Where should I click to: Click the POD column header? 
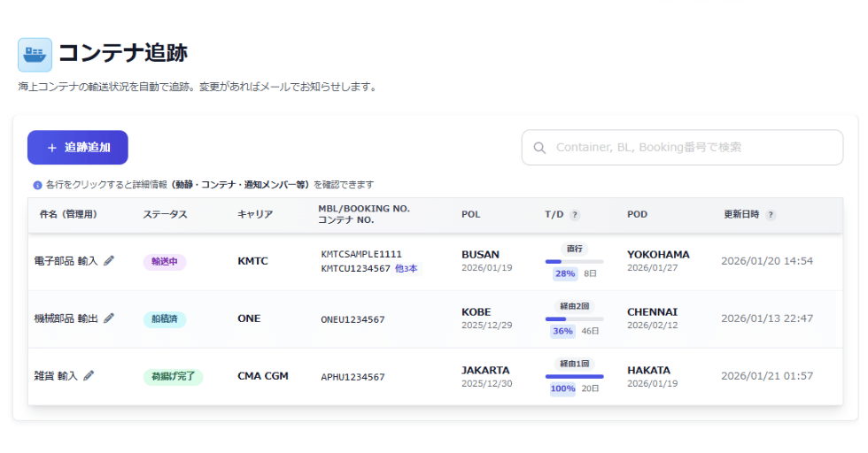click(637, 215)
